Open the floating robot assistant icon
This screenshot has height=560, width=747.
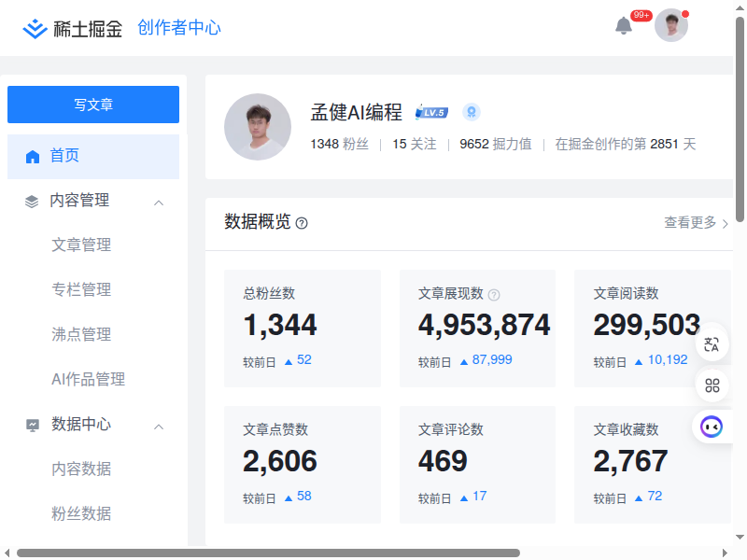pyautogui.click(x=712, y=427)
